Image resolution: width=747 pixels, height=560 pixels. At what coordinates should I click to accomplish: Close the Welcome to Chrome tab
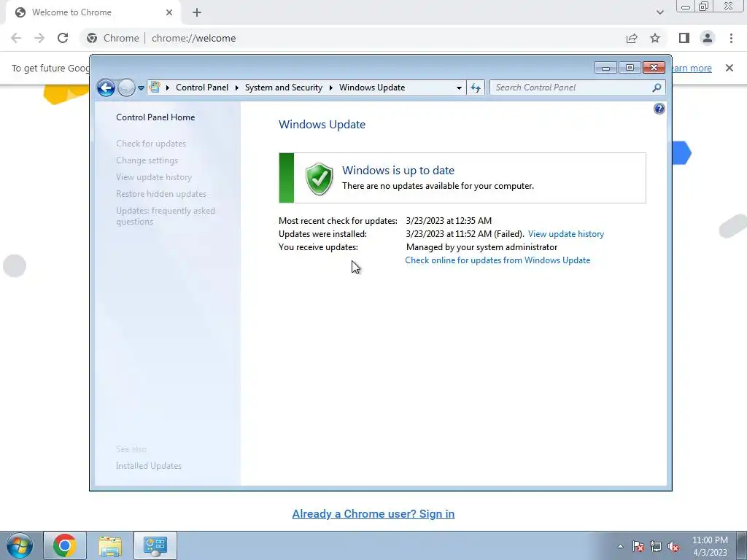coord(169,12)
